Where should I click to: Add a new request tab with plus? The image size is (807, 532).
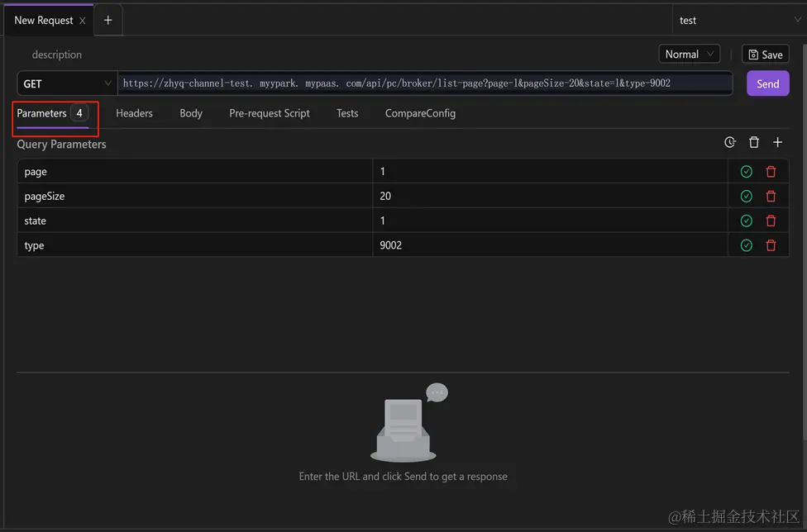pos(107,20)
